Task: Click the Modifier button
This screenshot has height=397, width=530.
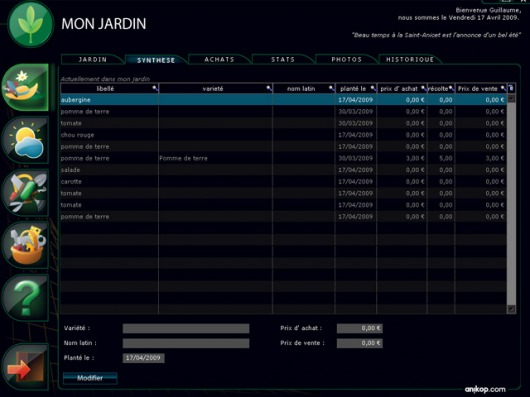Action: pos(90,378)
